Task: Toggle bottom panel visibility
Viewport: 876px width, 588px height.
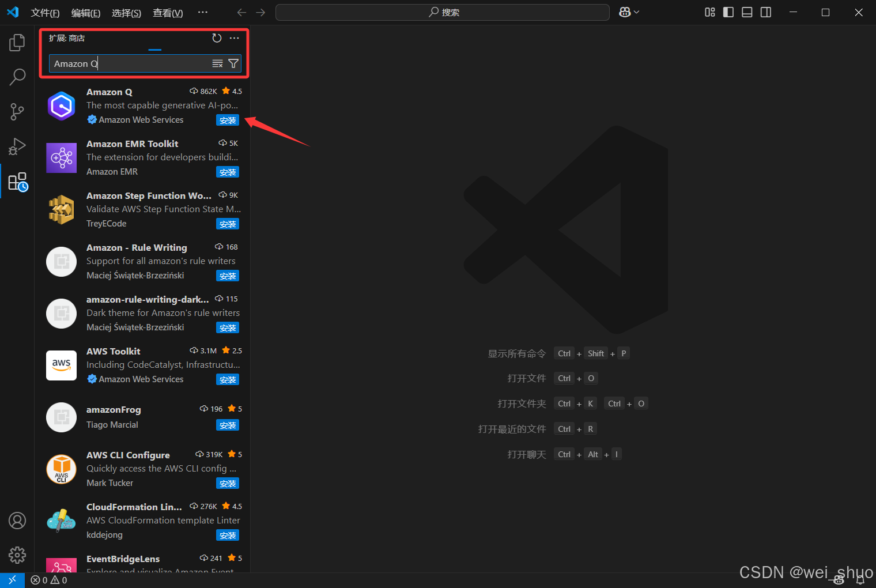Action: (x=747, y=12)
